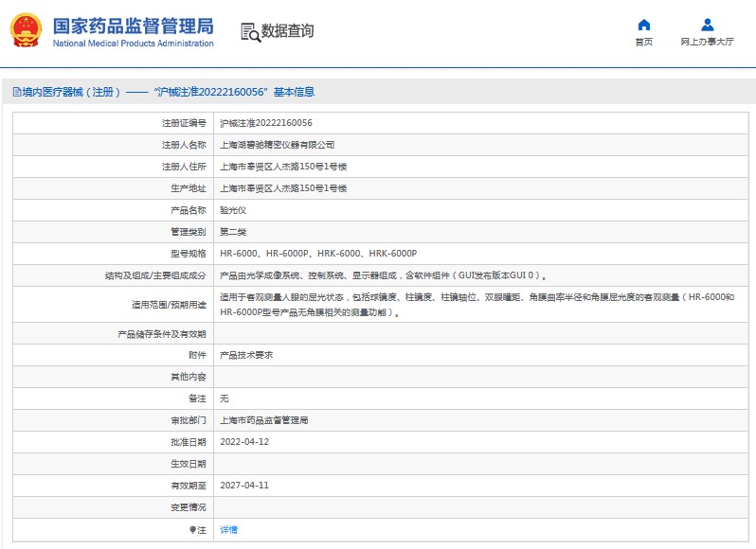756x549 pixels.
Task: Click the 网上办事大厅 label
Action: pos(708,42)
